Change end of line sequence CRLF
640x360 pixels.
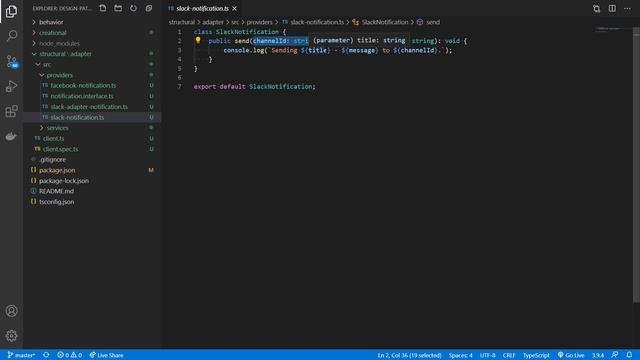point(509,355)
